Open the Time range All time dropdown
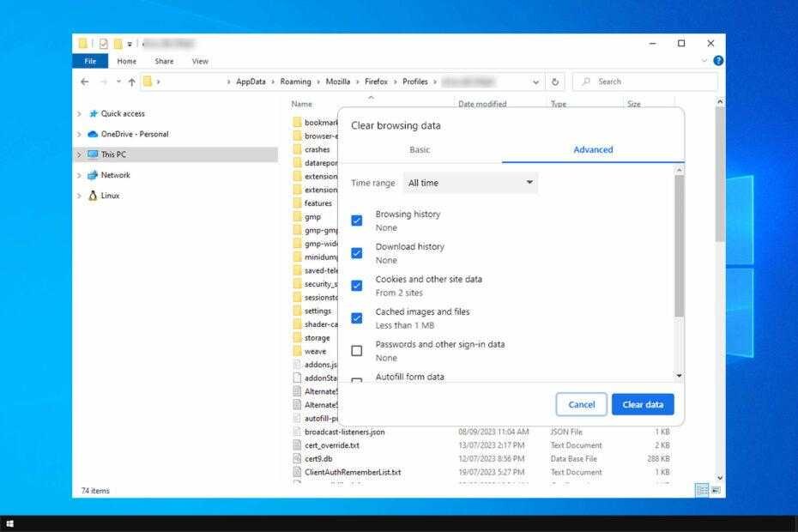798x532 pixels. (x=469, y=182)
